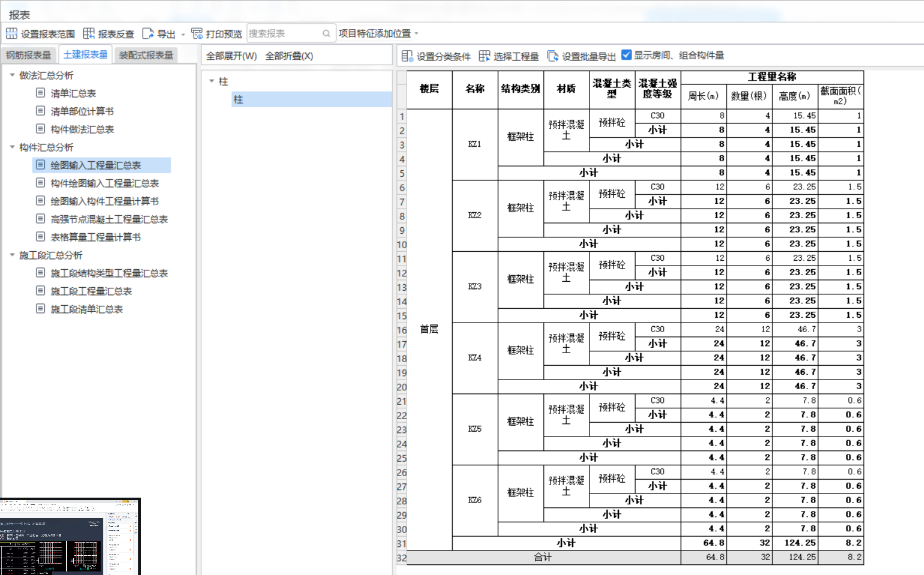Select the highlighted 柱 child item

(x=312, y=100)
